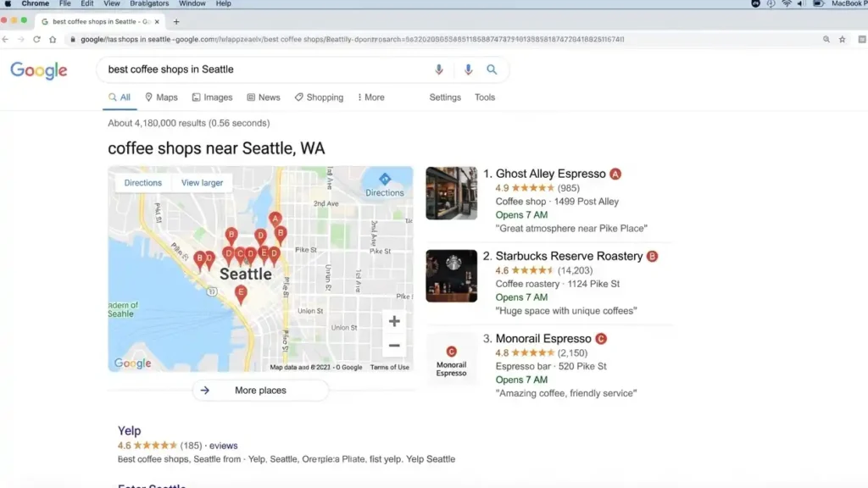
Task: Click the Terms of Use map link
Action: click(390, 368)
